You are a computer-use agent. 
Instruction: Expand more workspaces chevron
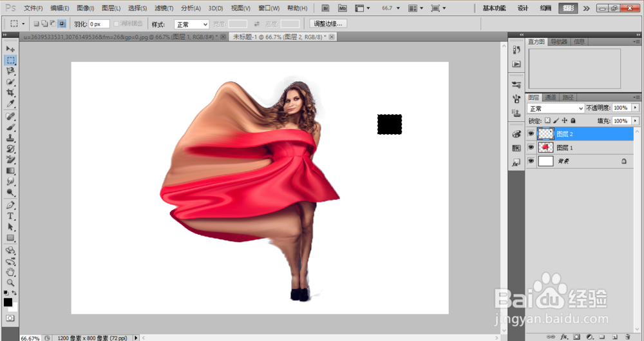(586, 8)
